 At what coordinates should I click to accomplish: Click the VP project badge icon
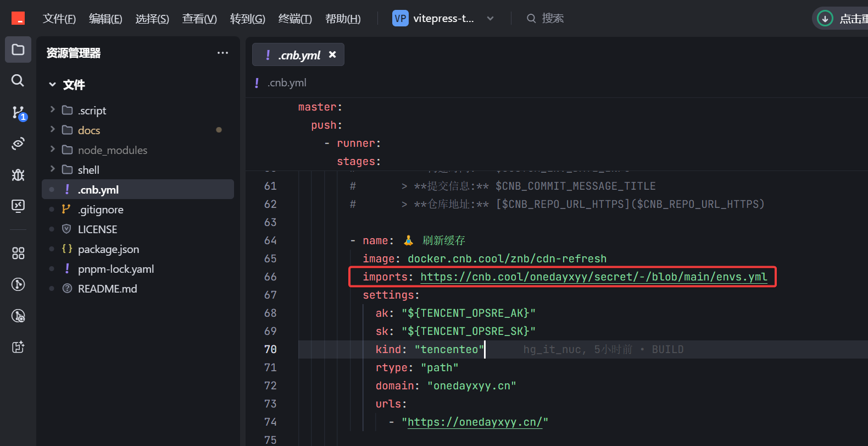[x=400, y=18]
